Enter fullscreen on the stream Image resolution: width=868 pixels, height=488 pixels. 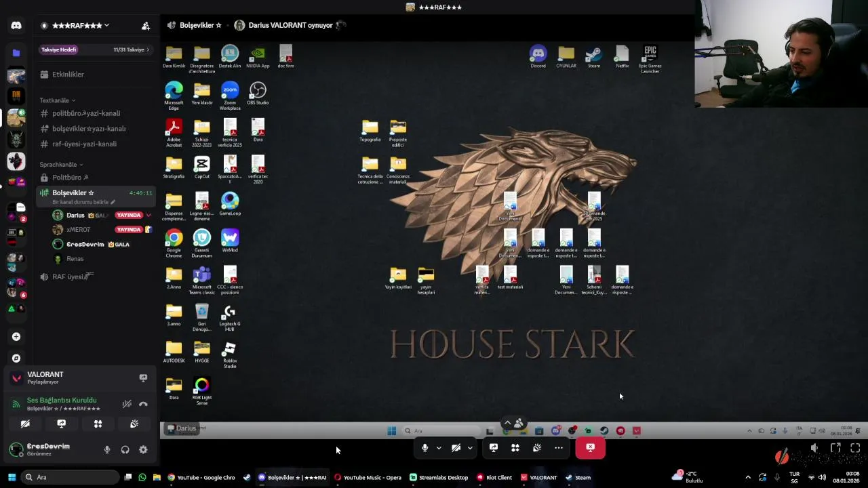855,448
